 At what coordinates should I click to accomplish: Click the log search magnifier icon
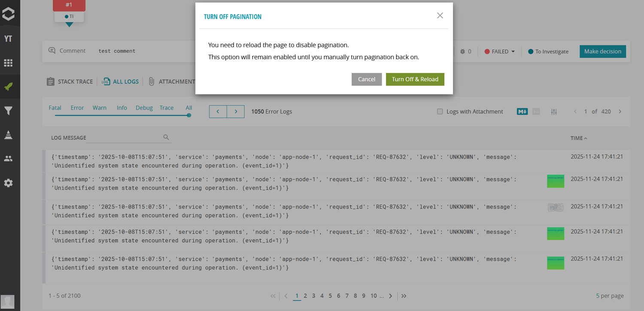pos(166,137)
